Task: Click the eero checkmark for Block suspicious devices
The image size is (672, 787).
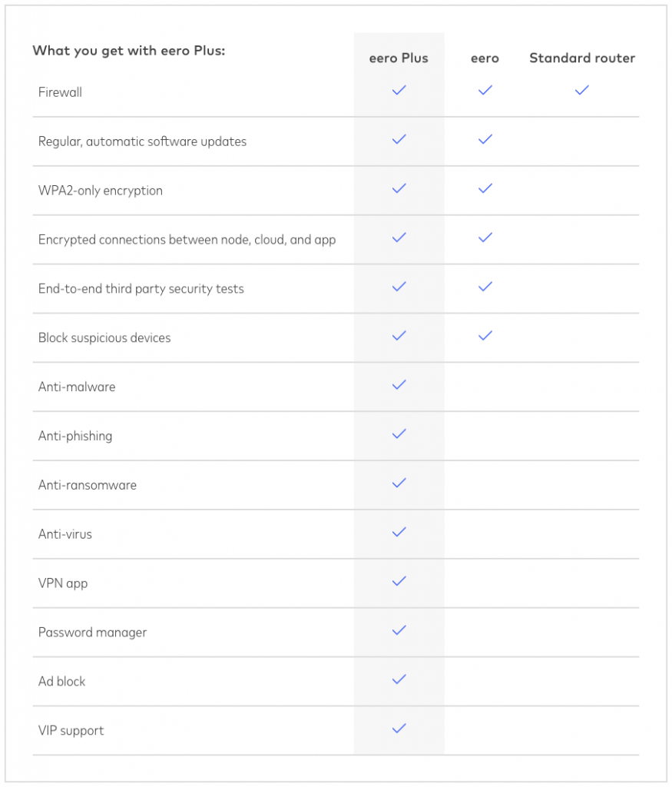Action: pyautogui.click(x=485, y=336)
